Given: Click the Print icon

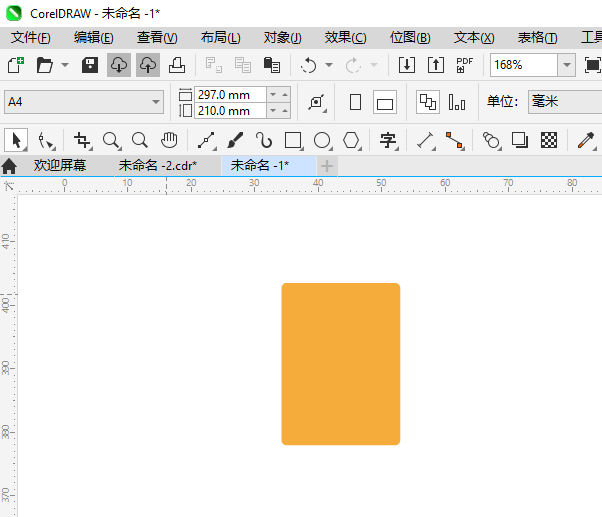Looking at the screenshot, I should point(177,65).
